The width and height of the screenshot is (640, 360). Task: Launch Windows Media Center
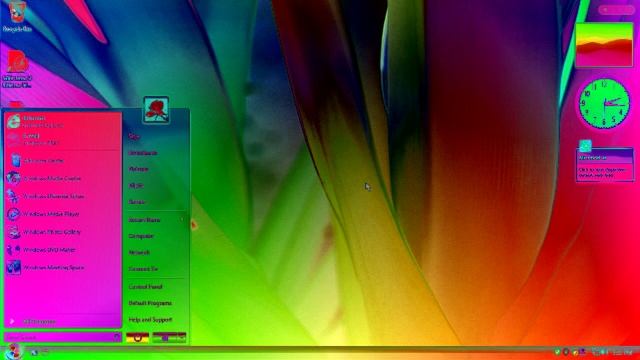pos(63,178)
